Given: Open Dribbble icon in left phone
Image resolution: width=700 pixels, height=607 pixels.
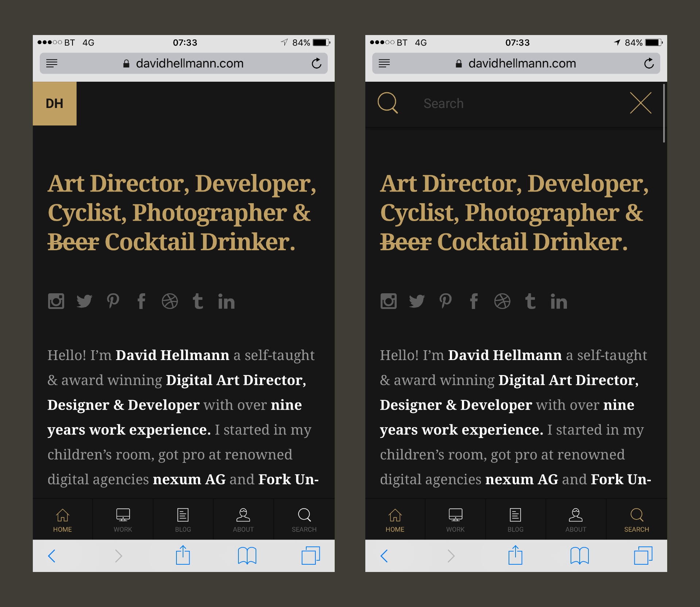Looking at the screenshot, I should pyautogui.click(x=170, y=301).
